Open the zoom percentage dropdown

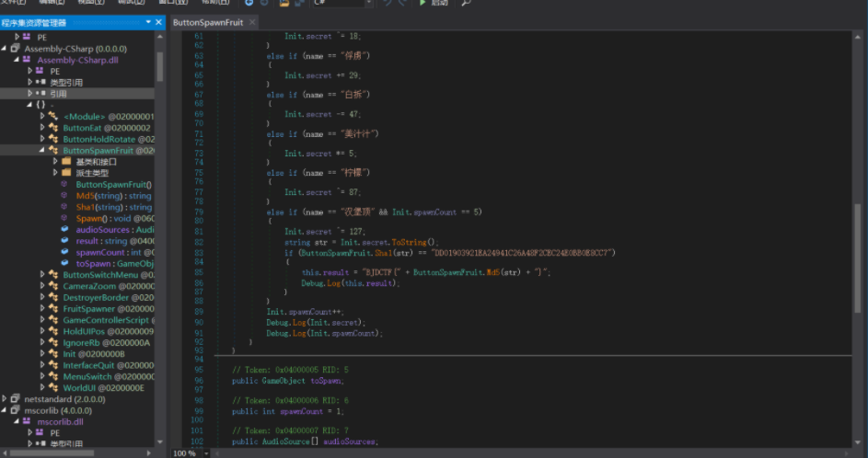pyautogui.click(x=206, y=453)
